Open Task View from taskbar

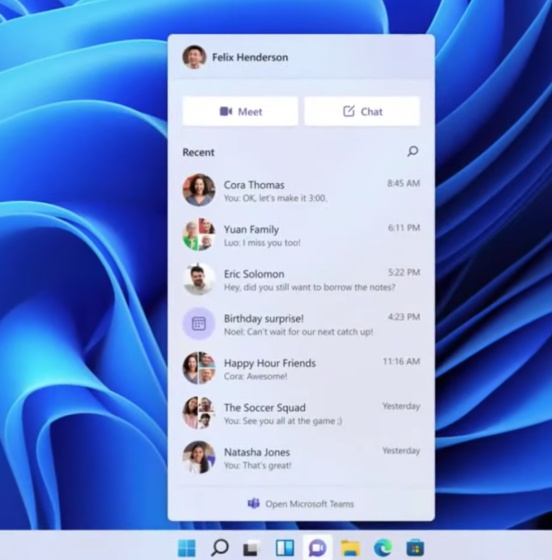[251, 548]
